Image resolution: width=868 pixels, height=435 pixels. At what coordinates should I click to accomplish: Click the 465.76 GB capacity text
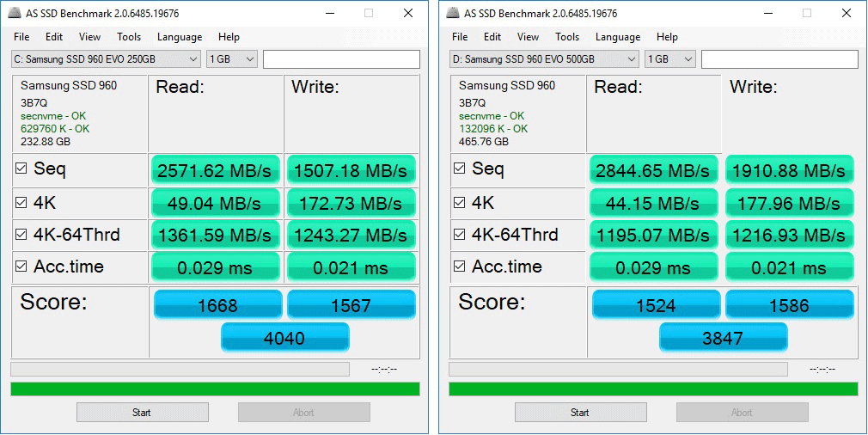484,142
